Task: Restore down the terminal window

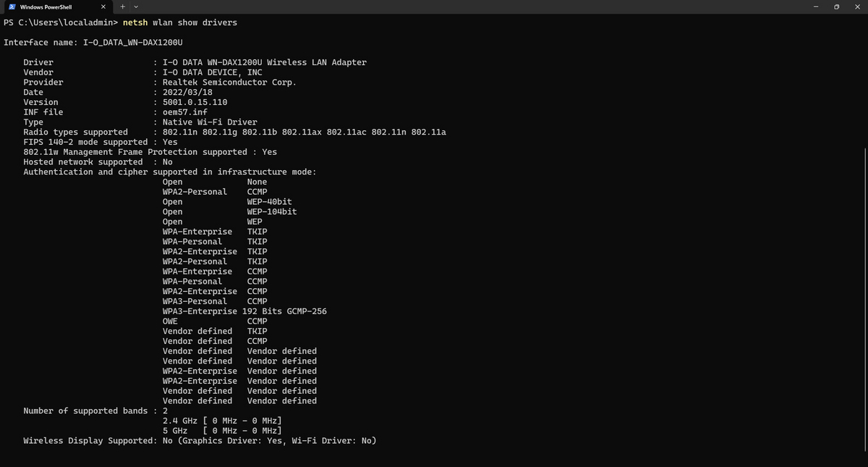Action: pyautogui.click(x=836, y=7)
